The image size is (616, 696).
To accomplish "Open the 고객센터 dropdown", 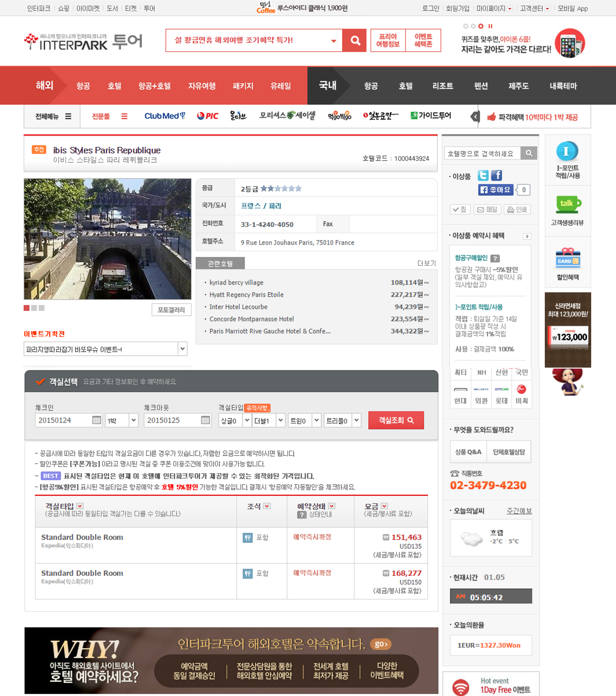I will tap(547, 9).
